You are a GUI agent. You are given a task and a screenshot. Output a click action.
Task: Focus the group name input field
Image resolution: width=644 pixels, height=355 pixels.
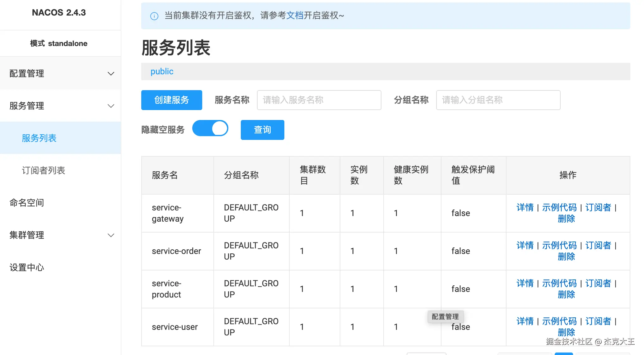click(498, 100)
